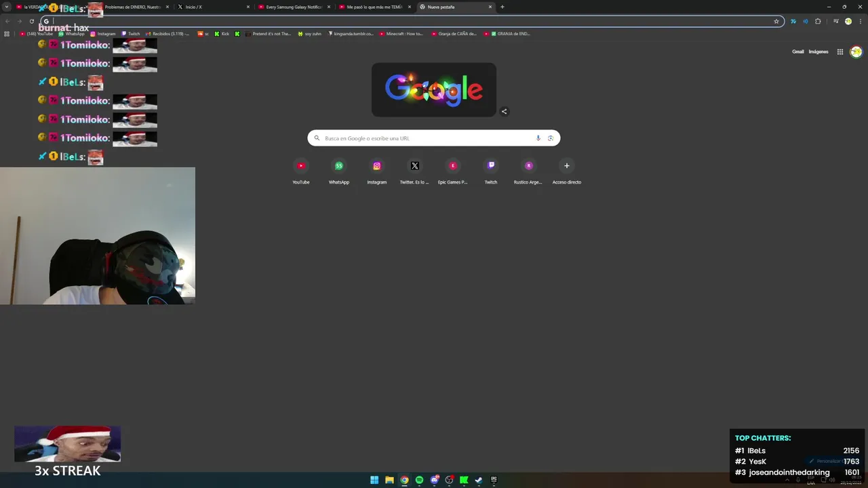The height and width of the screenshot is (488, 868).
Task: Open the 'Minecraft : How to...' bookmark
Action: click(x=401, y=33)
